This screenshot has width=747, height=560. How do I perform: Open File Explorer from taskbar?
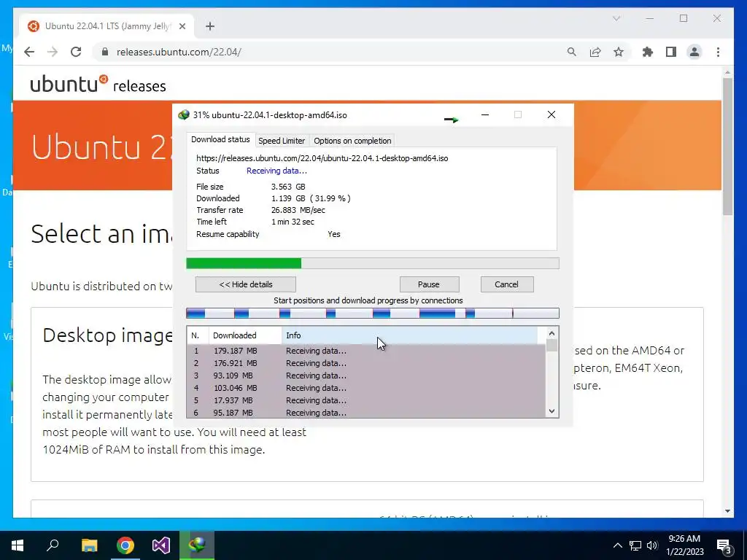89,545
